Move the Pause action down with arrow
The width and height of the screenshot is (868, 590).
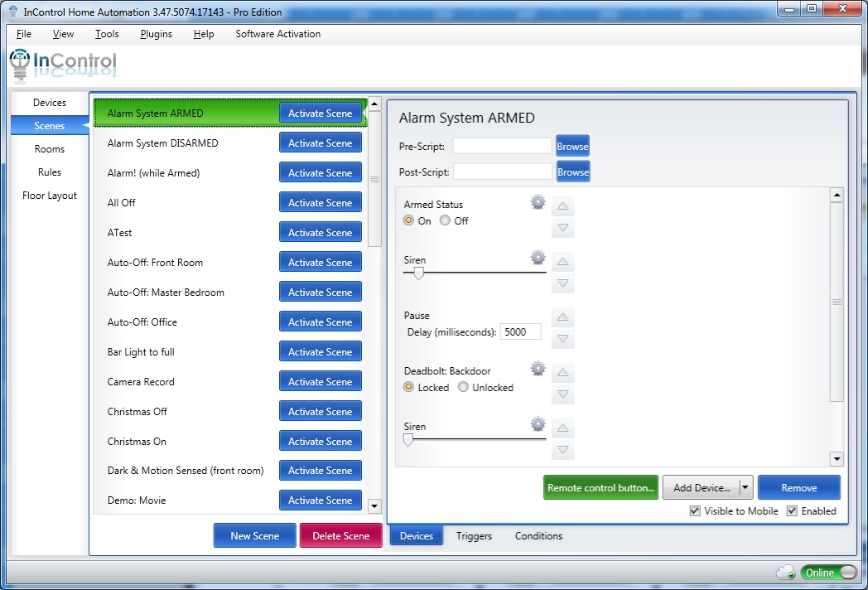[562, 338]
